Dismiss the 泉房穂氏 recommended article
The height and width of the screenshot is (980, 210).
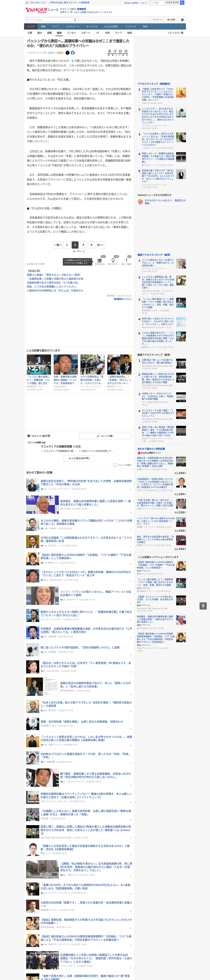click(131, 512)
